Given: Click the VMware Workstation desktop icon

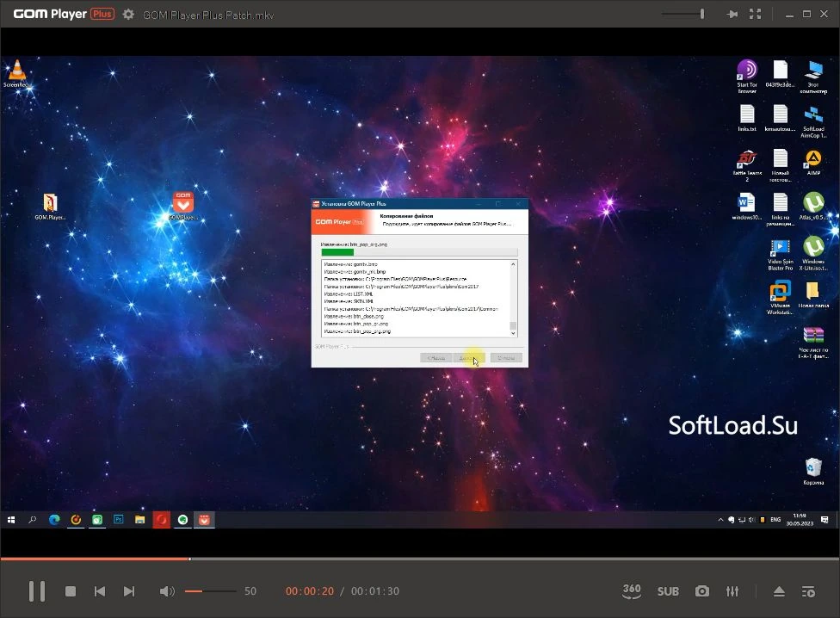Looking at the screenshot, I should (780, 299).
